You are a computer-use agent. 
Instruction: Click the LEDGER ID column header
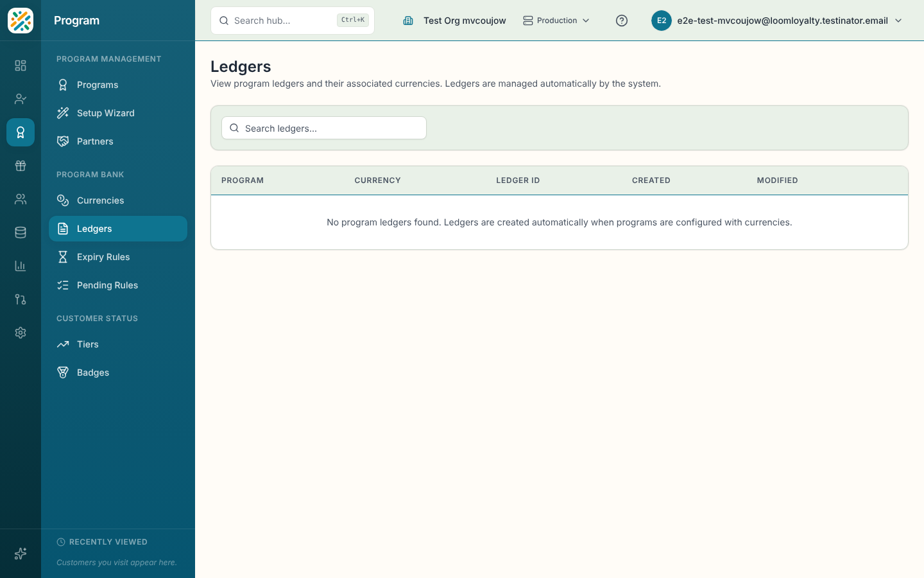(x=518, y=180)
